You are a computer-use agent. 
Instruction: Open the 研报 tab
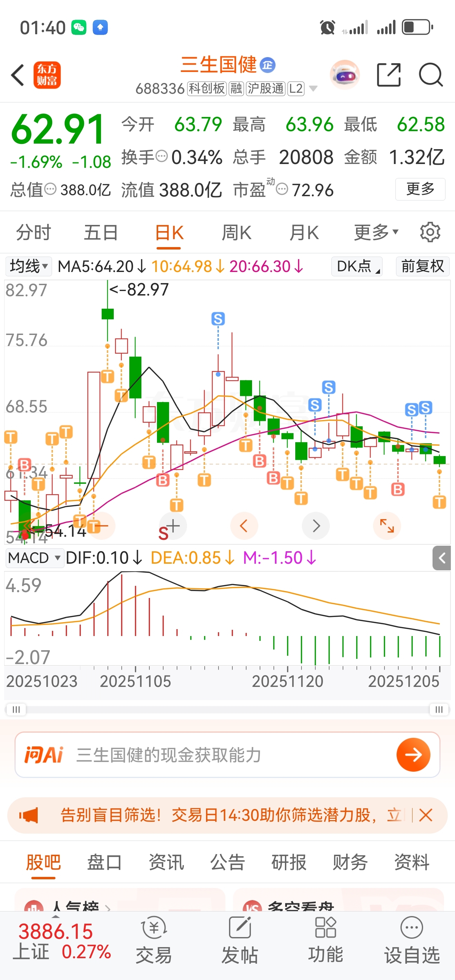click(x=289, y=862)
